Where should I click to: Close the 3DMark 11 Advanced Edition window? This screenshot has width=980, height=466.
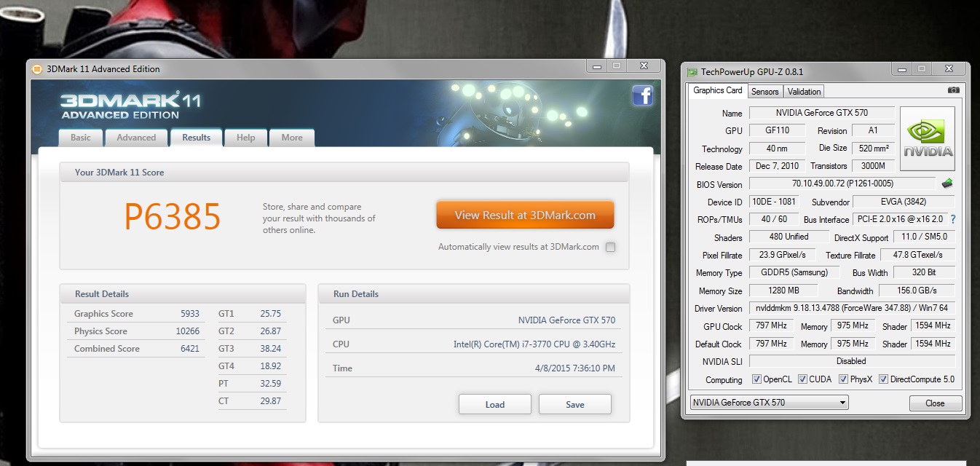click(644, 66)
